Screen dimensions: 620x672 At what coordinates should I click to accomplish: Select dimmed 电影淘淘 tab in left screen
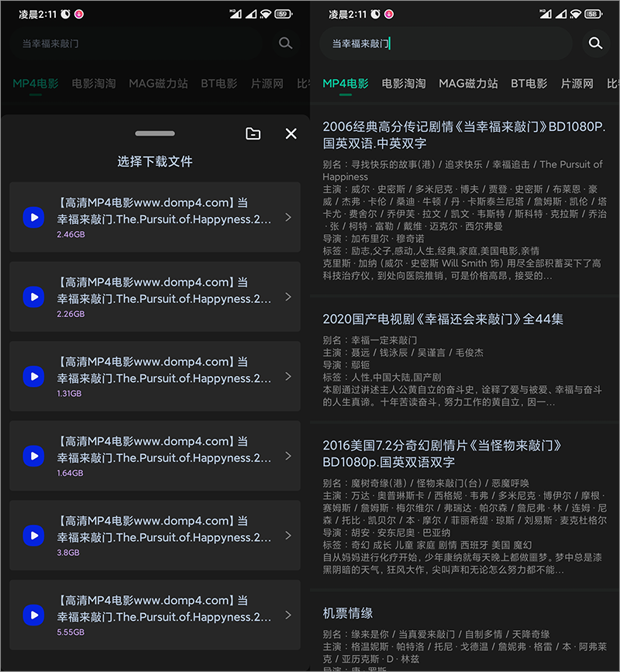94,84
